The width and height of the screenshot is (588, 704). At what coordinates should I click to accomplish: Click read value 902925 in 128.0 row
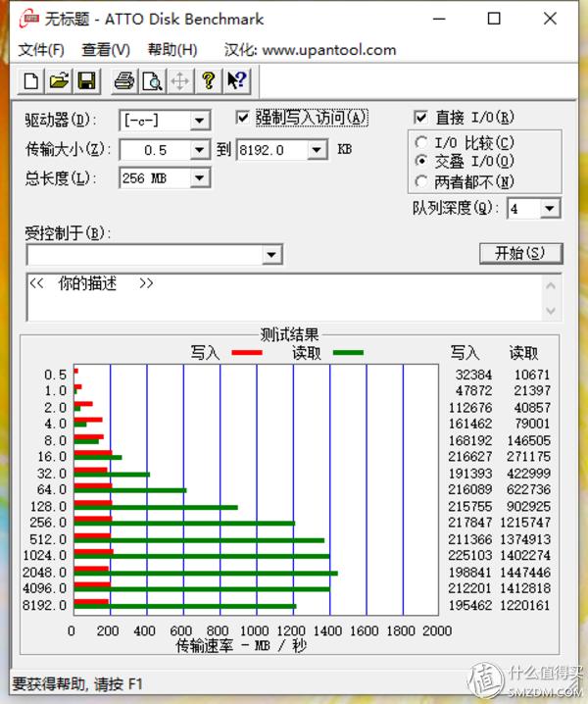pyautogui.click(x=528, y=507)
